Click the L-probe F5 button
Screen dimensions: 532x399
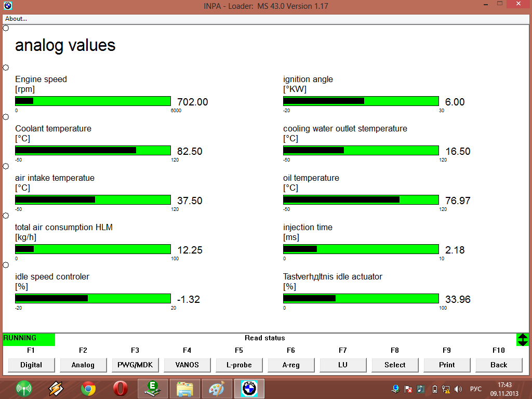pos(239,365)
